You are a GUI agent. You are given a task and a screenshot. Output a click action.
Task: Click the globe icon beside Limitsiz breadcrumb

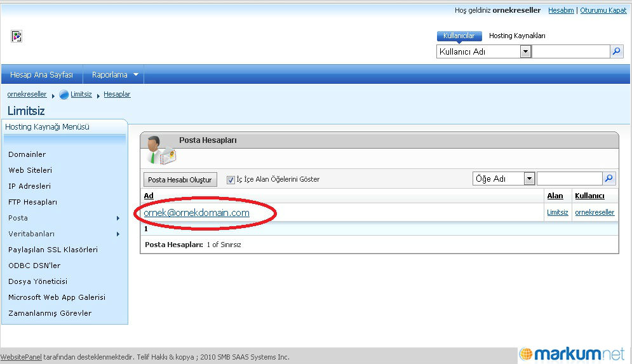point(64,95)
